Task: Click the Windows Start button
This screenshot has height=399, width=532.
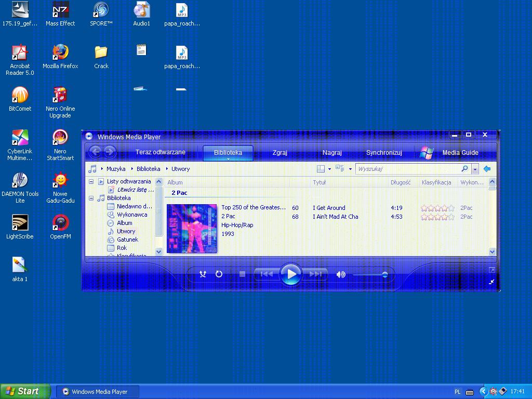Action: [x=24, y=391]
